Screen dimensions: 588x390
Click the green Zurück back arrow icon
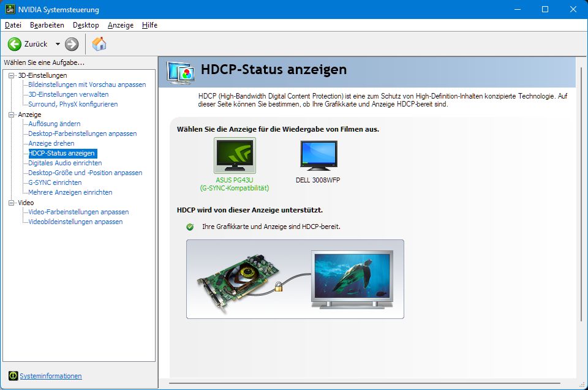pyautogui.click(x=15, y=44)
